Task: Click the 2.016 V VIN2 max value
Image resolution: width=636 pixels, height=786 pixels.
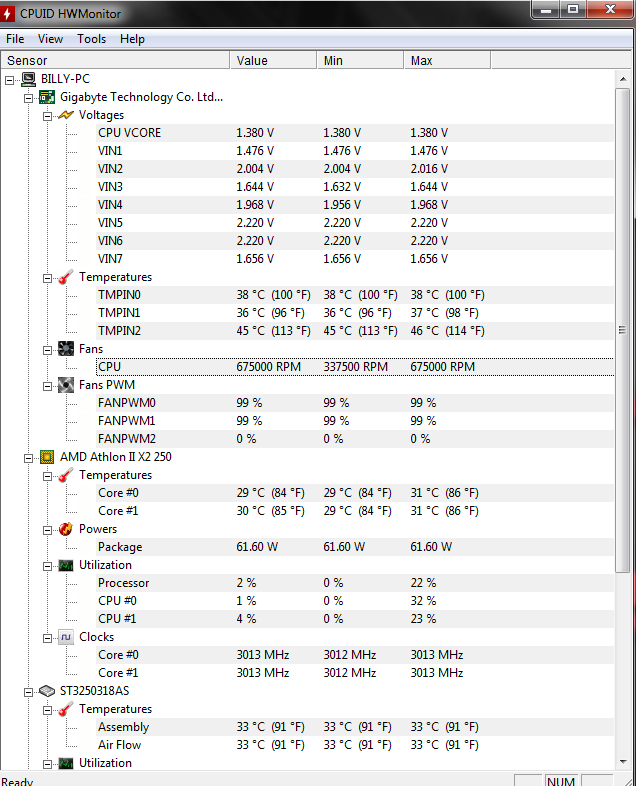Action: click(429, 169)
